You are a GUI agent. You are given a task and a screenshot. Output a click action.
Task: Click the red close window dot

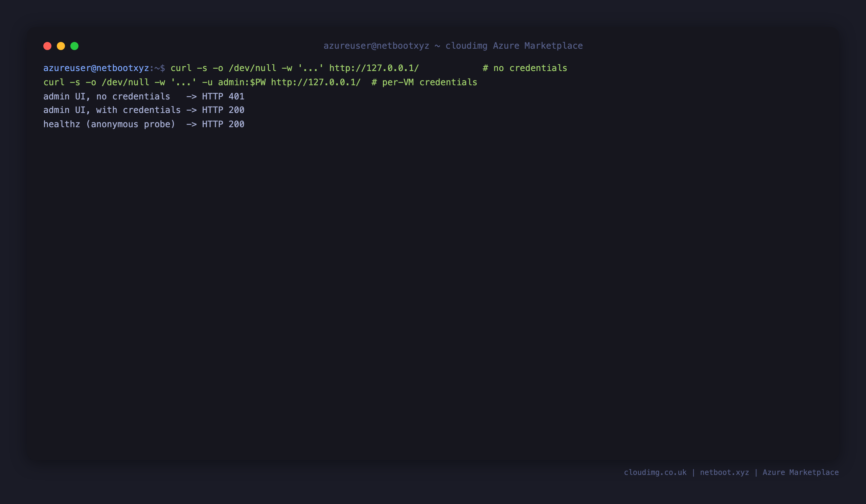click(x=47, y=46)
